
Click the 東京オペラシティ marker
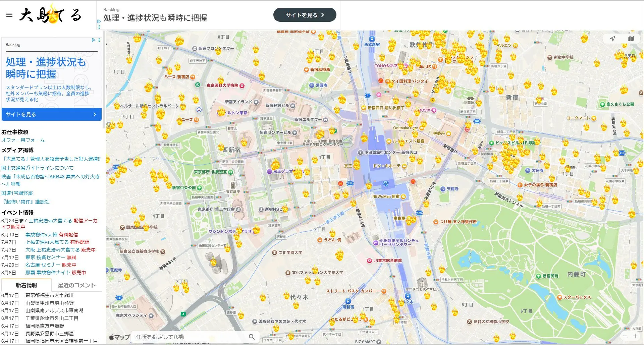tap(151, 315)
